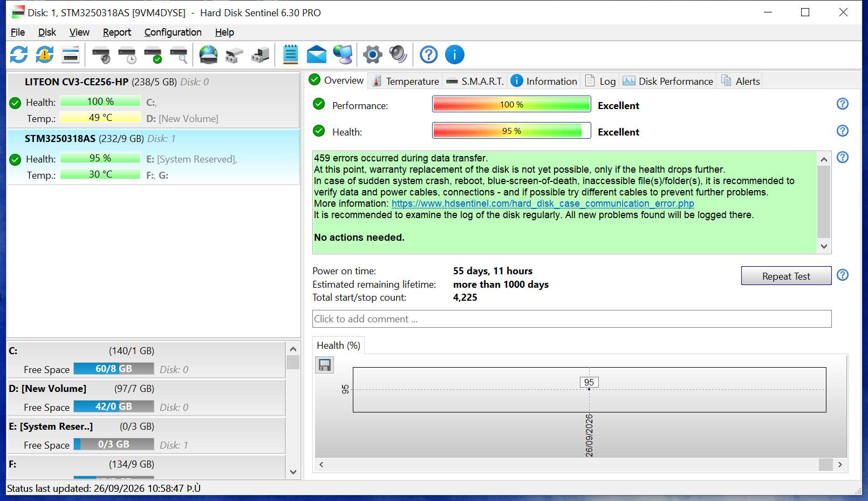Click the status text box down arrow
This screenshot has height=501, width=868.
tap(824, 246)
